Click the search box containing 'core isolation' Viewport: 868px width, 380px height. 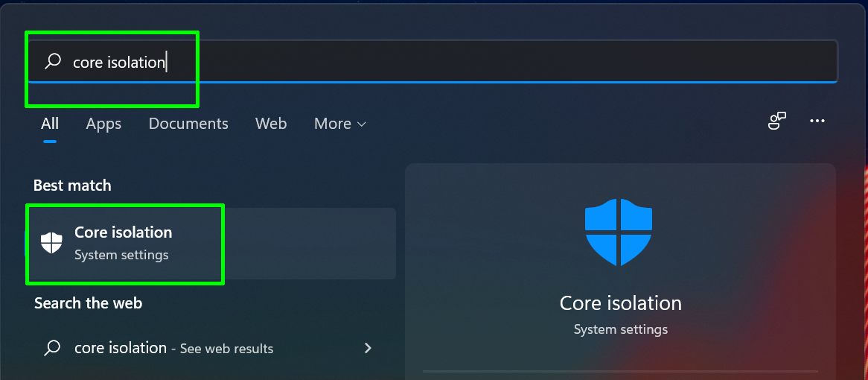(x=433, y=62)
